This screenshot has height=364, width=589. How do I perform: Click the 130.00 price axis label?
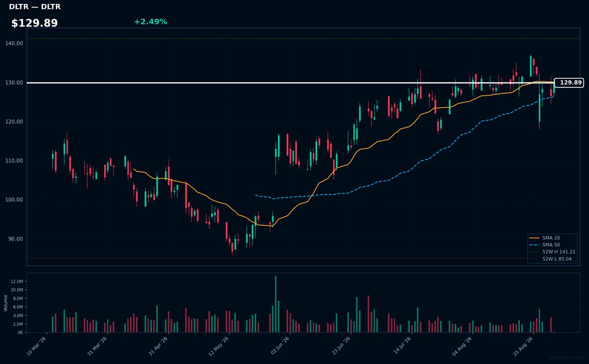(x=15, y=82)
